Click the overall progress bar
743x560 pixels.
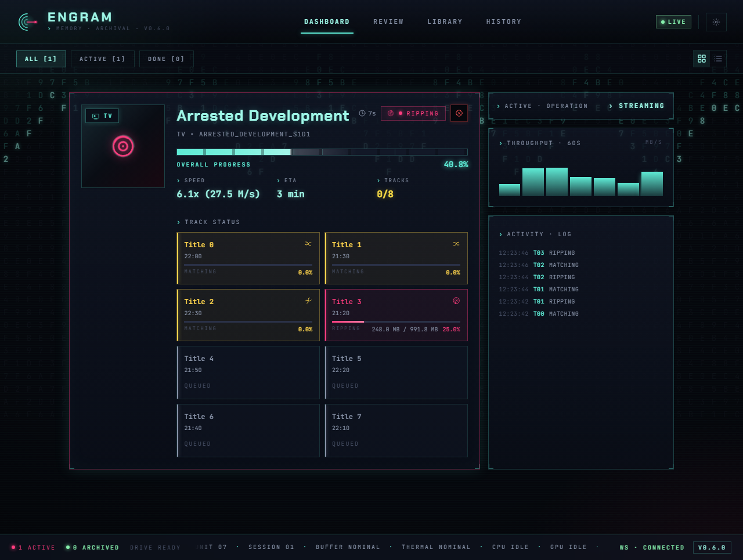point(322,152)
